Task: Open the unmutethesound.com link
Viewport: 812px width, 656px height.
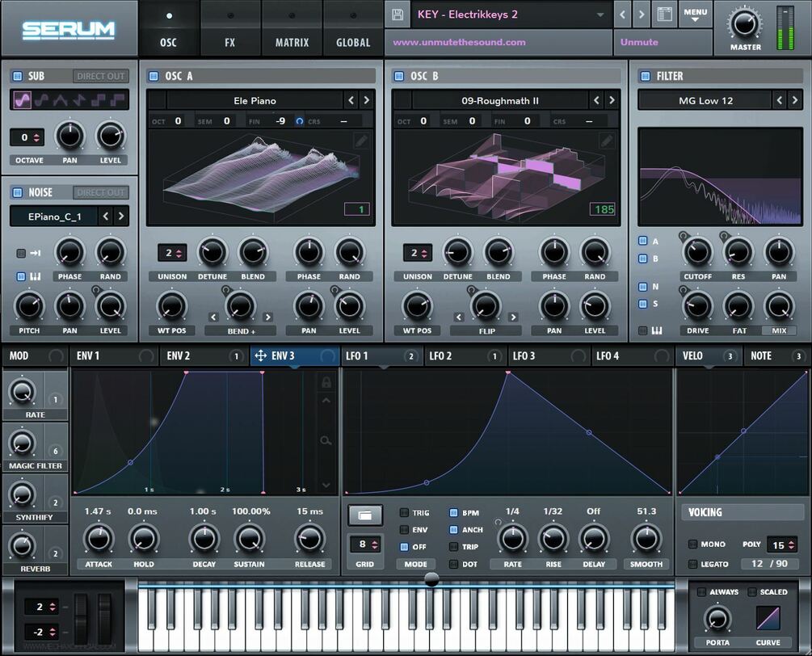Action: point(460,43)
